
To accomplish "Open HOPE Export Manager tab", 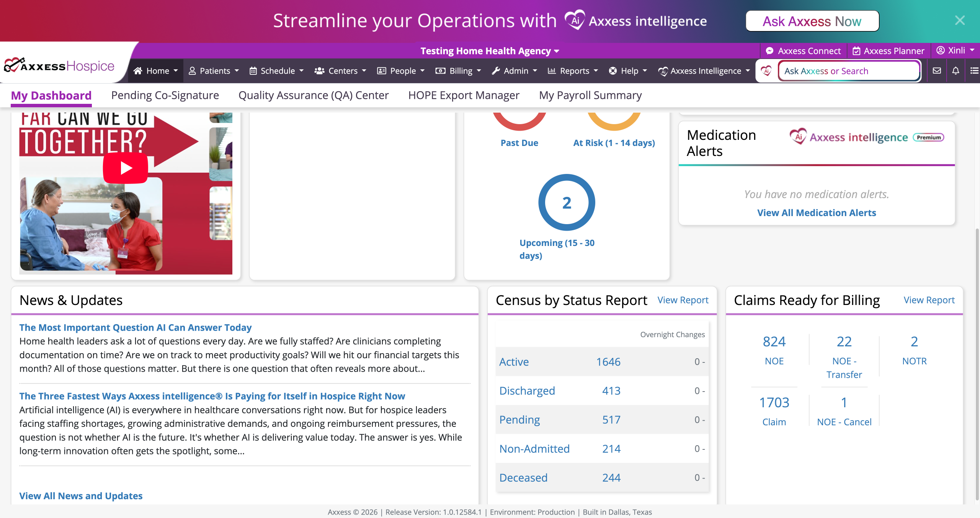I will pyautogui.click(x=464, y=95).
